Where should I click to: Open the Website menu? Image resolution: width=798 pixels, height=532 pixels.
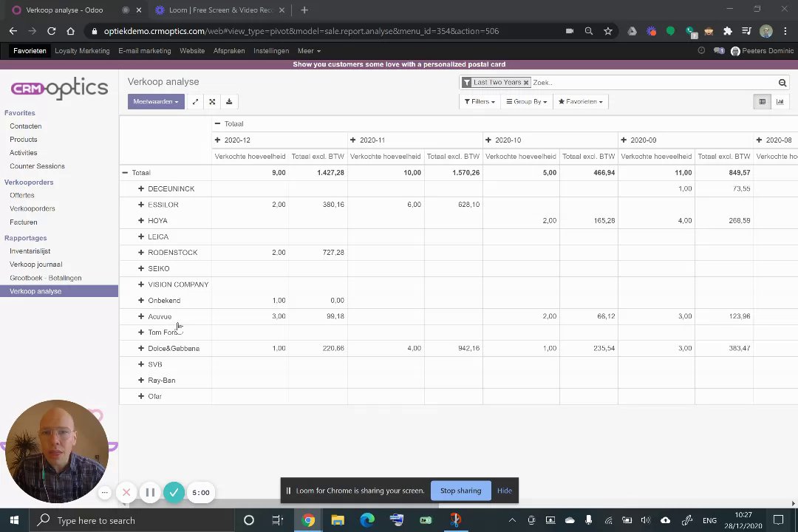point(192,51)
